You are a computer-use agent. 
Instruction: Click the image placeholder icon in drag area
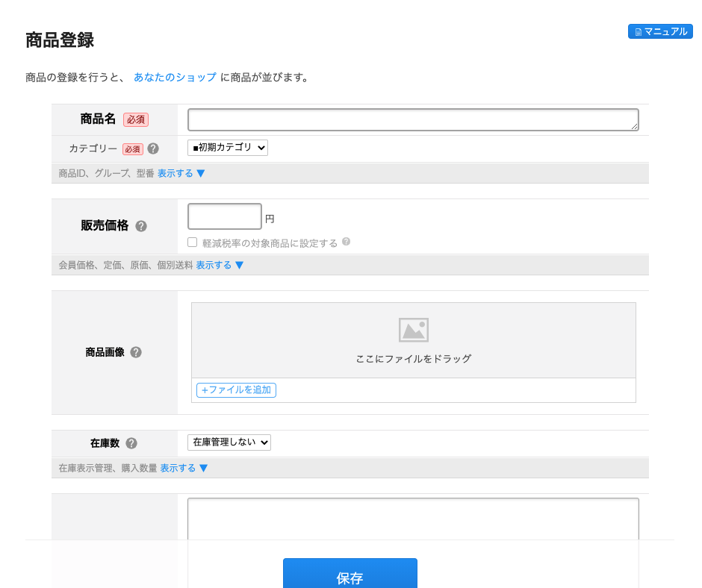(x=414, y=330)
